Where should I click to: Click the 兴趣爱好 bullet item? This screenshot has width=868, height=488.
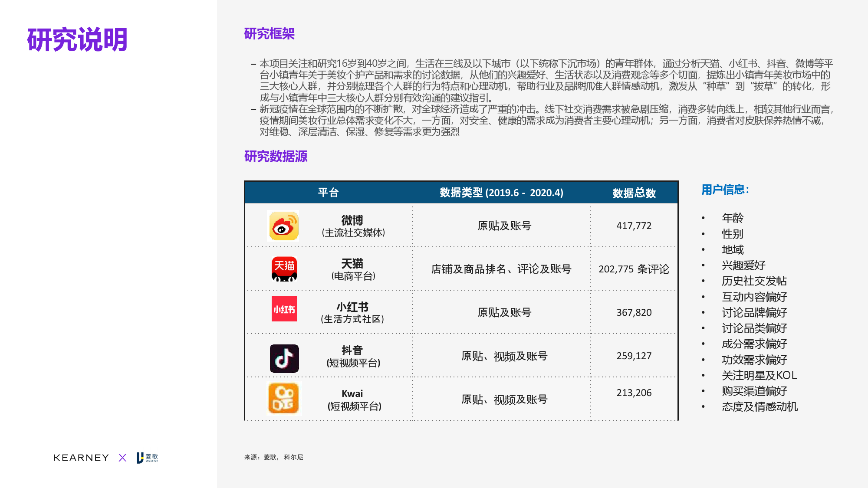(743, 265)
